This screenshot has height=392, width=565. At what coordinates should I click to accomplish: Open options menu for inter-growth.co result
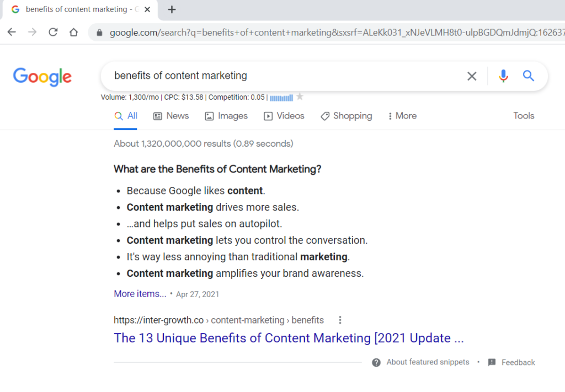(340, 320)
